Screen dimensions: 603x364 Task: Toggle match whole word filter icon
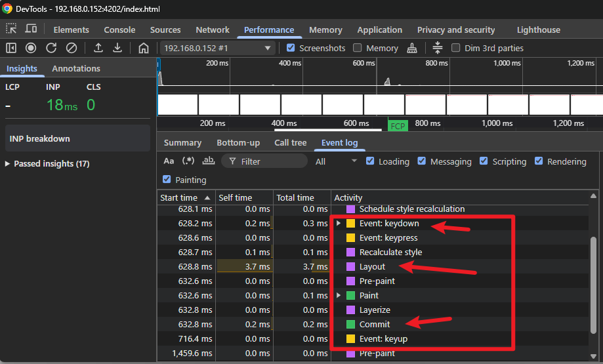coord(209,161)
